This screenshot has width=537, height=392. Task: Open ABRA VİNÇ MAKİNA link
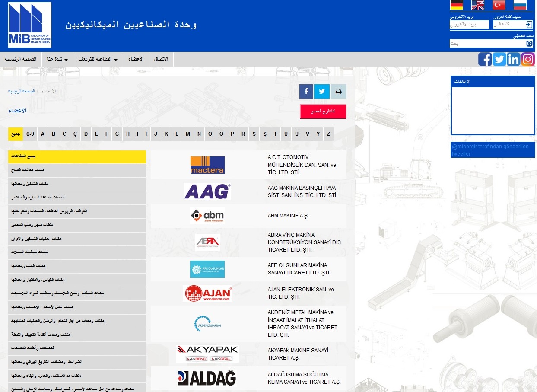[304, 242]
